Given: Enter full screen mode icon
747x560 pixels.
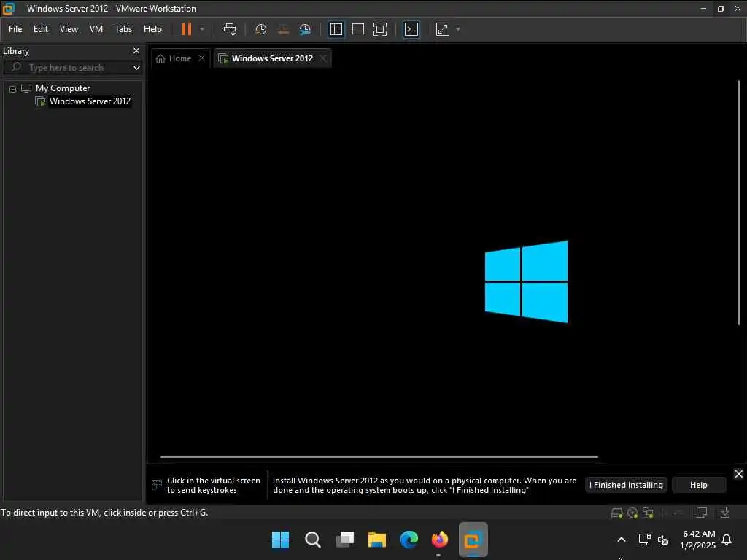Looking at the screenshot, I should 379,29.
